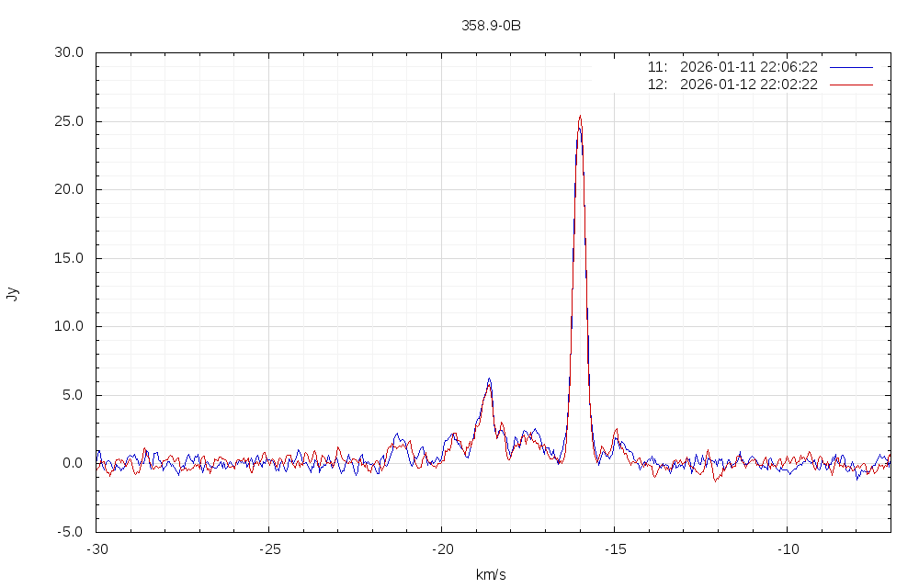
Task: Click the km/s x-axis label
Action: pyautogui.click(x=491, y=575)
